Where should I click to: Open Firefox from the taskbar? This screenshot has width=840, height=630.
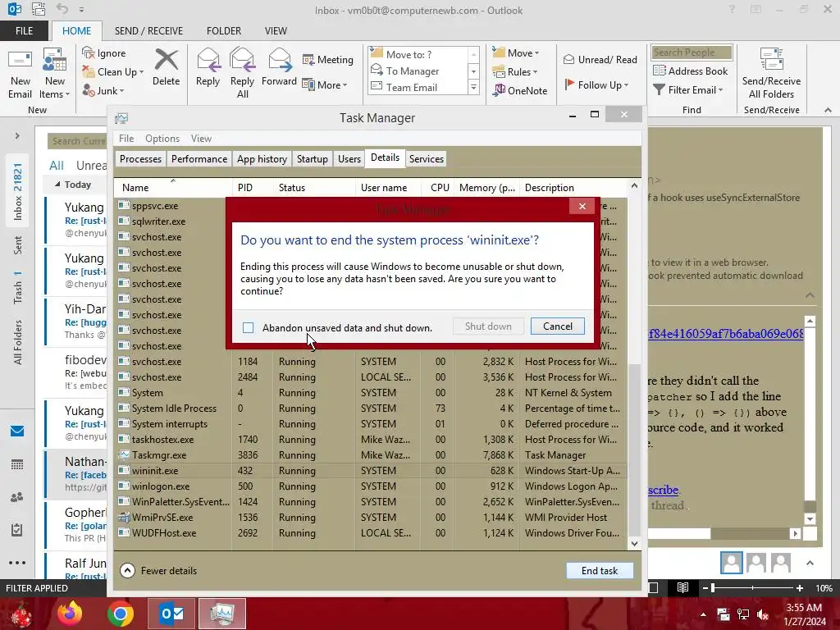71,614
